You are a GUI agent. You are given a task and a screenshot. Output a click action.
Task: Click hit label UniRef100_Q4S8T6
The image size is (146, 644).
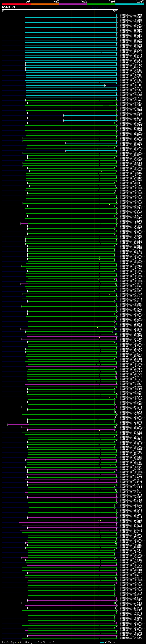pos(131,284)
